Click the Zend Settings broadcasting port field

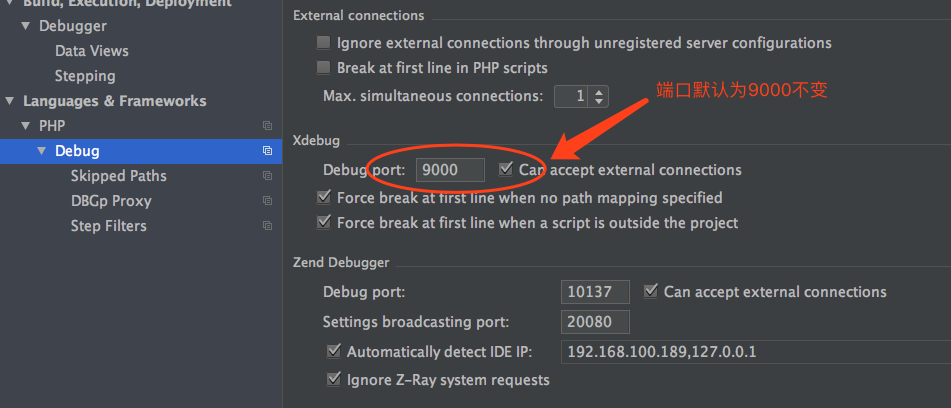pos(595,322)
